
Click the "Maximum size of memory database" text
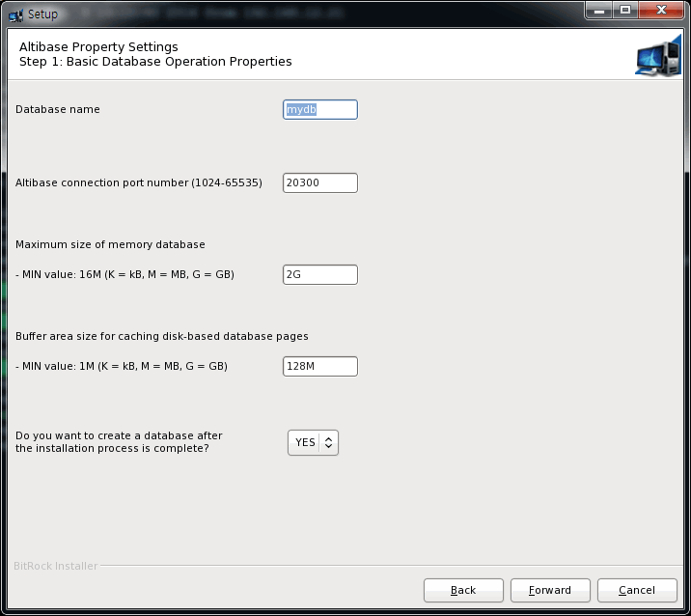tap(110, 244)
